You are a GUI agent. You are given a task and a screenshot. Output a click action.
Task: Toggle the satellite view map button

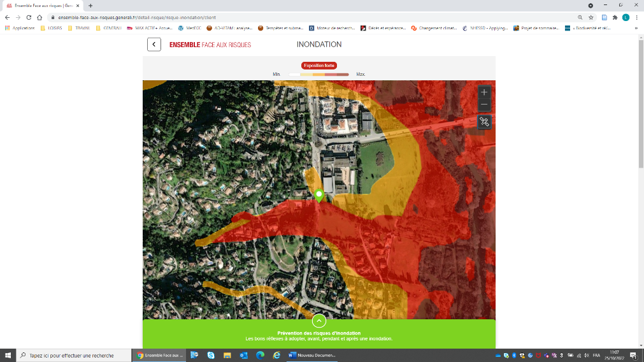click(484, 122)
